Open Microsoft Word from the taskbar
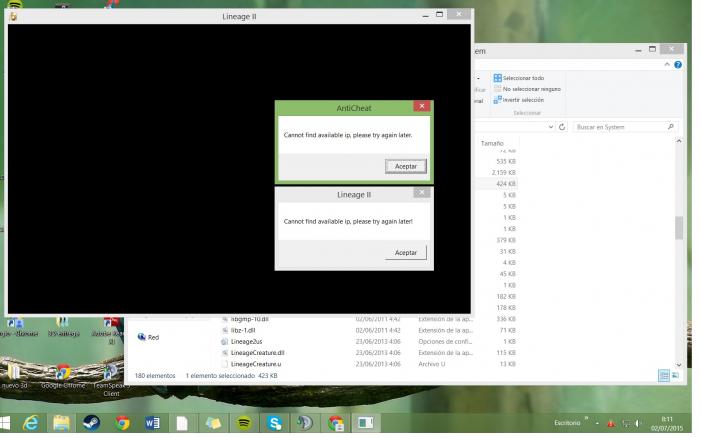This screenshot has height=438, width=701. (x=152, y=423)
